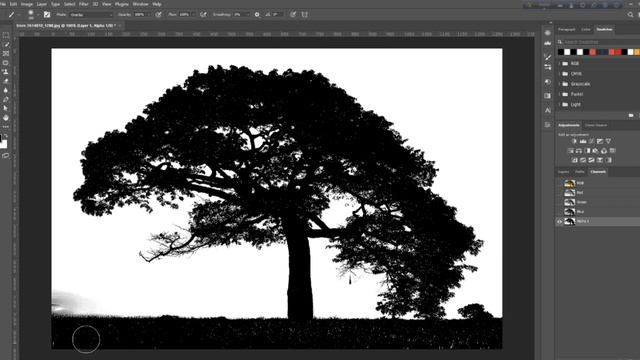Click the Opacity percentage field

click(x=139, y=15)
